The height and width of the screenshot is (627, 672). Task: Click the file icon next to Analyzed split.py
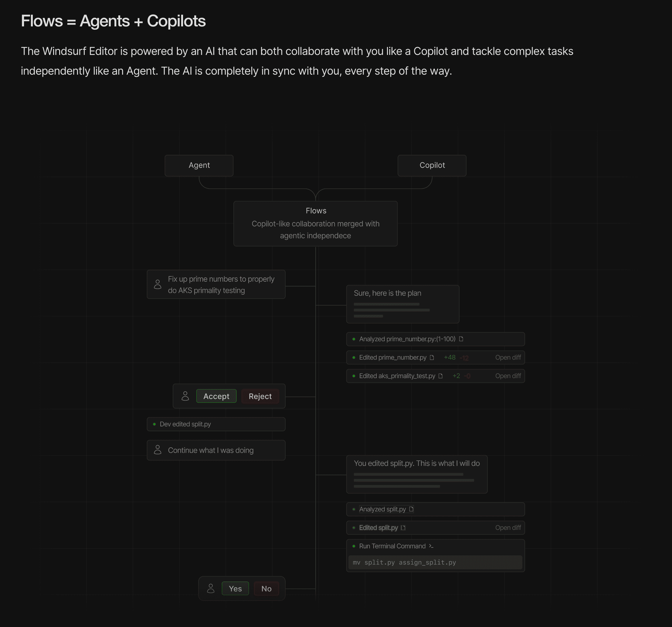[x=411, y=509]
